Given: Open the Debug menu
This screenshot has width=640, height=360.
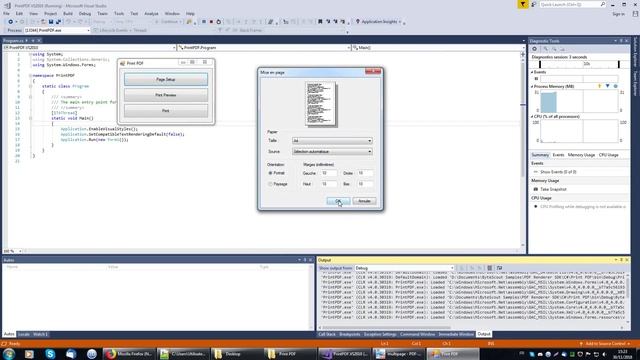Looking at the screenshot, I should pos(85,13).
